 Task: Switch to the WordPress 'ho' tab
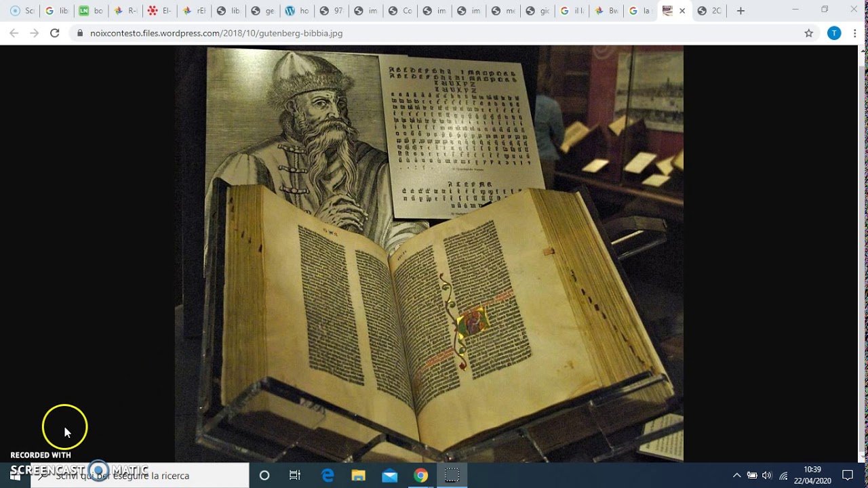point(296,11)
